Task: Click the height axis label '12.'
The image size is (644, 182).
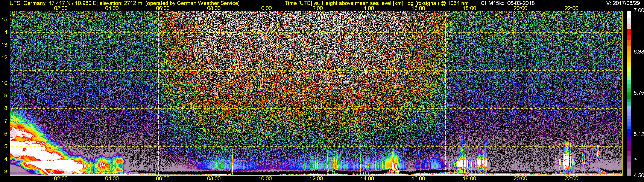Action: tap(5, 58)
